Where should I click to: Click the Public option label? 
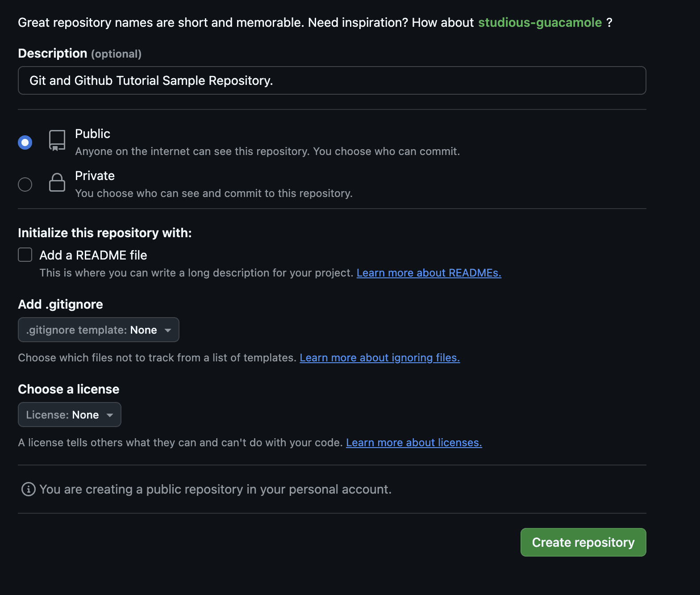pyautogui.click(x=92, y=134)
